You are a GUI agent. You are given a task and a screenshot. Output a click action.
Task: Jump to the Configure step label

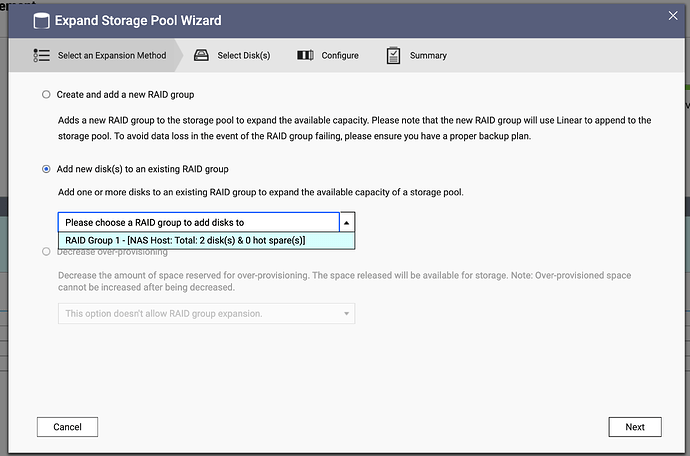340,56
